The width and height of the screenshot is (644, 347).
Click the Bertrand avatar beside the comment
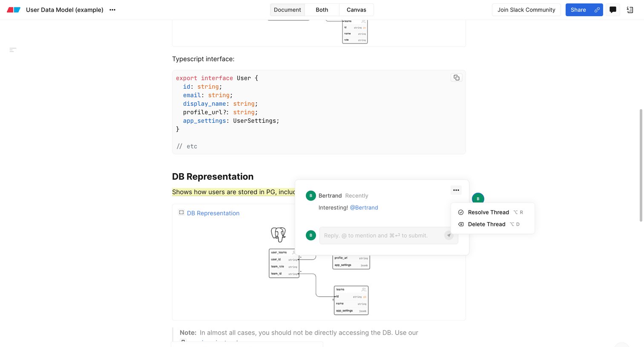click(x=478, y=198)
